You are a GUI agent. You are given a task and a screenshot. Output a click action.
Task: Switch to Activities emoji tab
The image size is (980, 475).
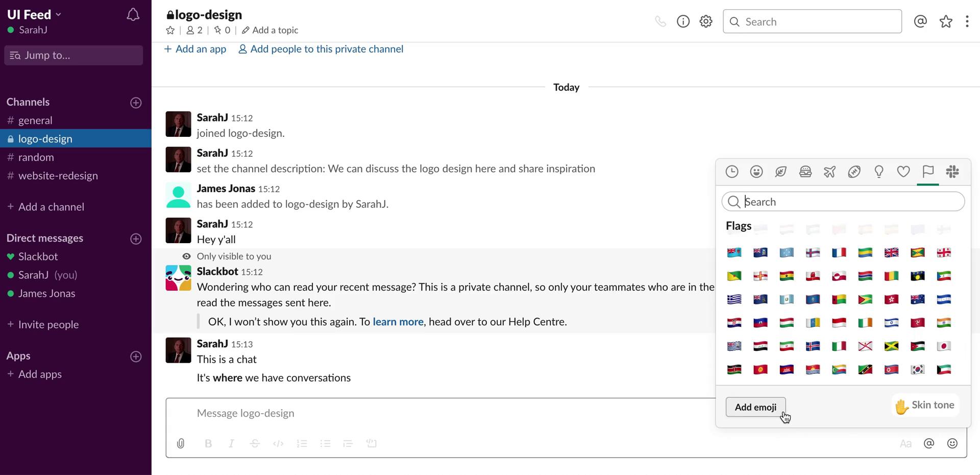[x=854, y=172]
